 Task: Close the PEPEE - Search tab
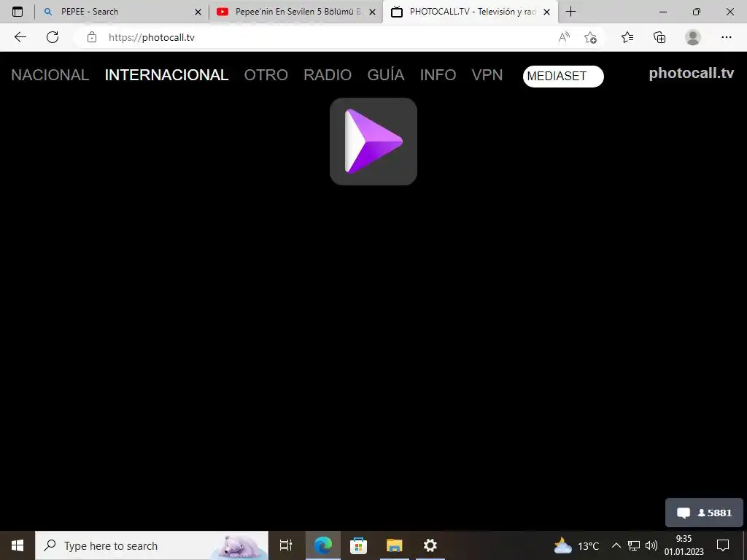click(198, 12)
